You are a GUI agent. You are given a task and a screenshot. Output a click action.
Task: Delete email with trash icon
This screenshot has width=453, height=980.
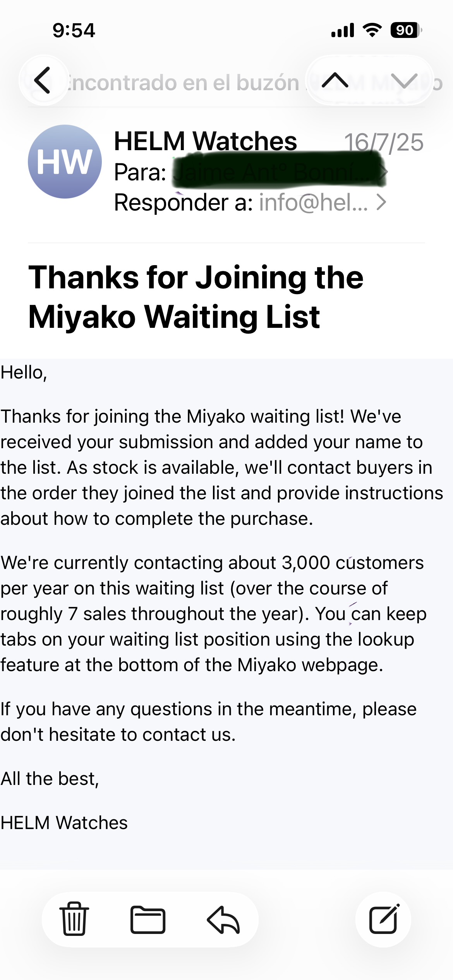pos(74,919)
